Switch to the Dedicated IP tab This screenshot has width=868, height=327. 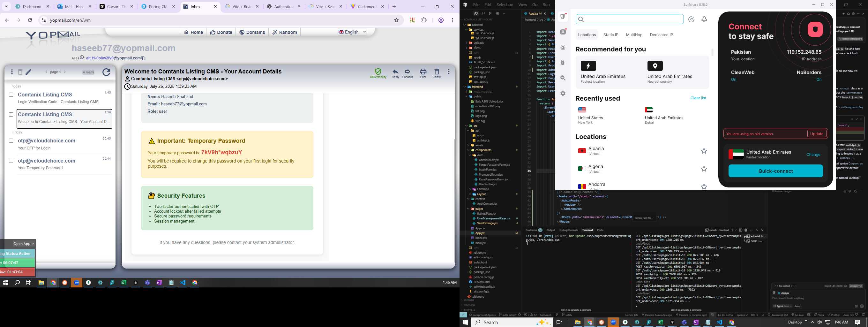[x=661, y=35]
